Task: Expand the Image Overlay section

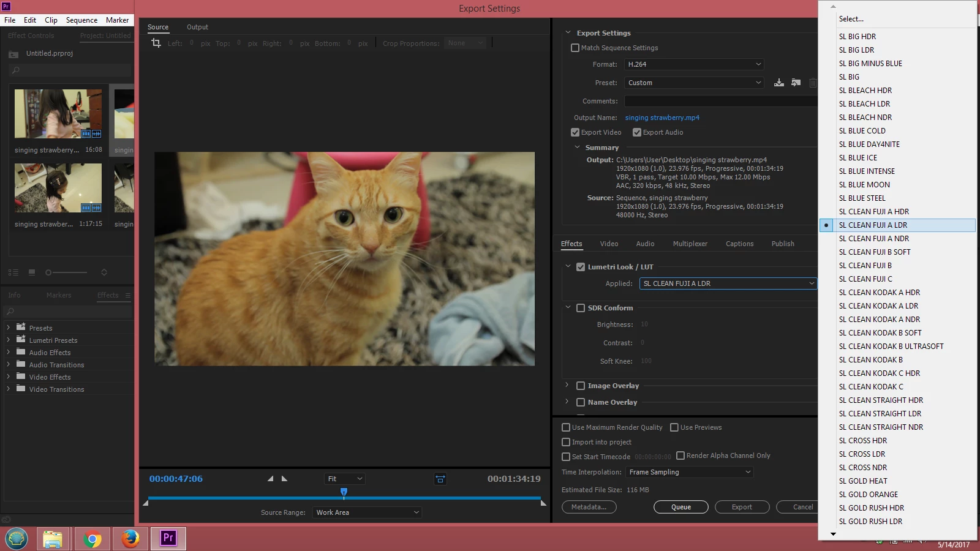Action: (567, 386)
